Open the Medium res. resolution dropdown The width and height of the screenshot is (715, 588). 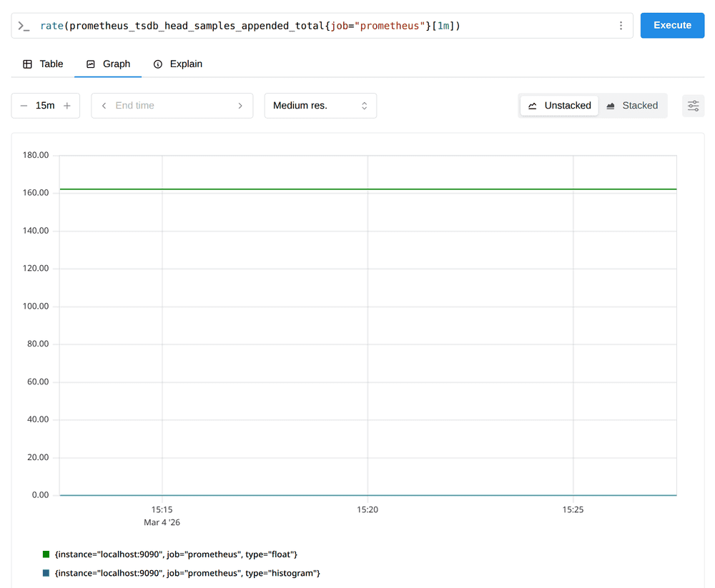pyautogui.click(x=320, y=105)
